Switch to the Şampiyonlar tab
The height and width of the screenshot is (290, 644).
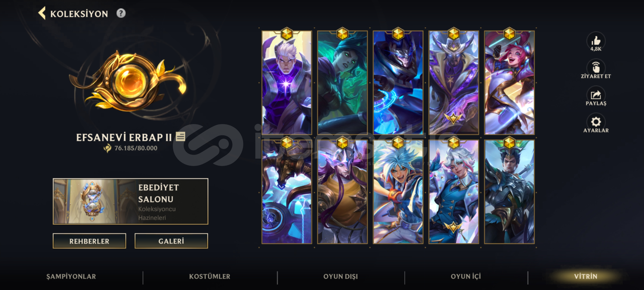71,276
